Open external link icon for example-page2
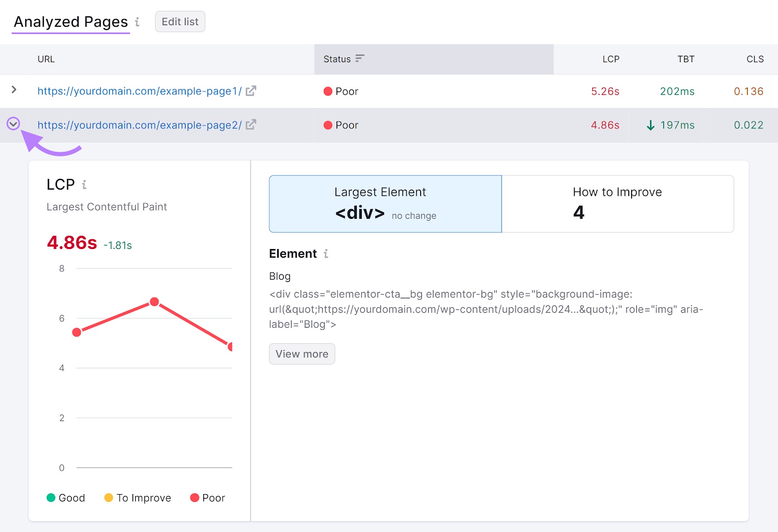 pos(251,125)
